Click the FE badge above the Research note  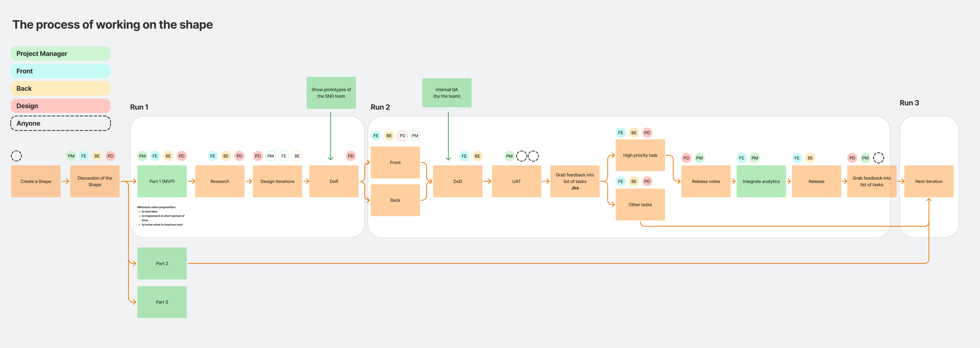click(213, 156)
